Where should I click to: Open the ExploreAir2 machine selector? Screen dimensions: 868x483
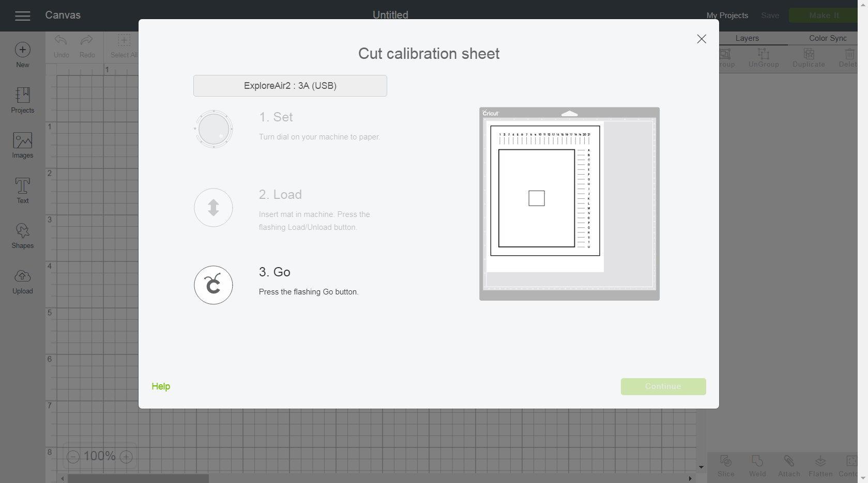tap(290, 85)
